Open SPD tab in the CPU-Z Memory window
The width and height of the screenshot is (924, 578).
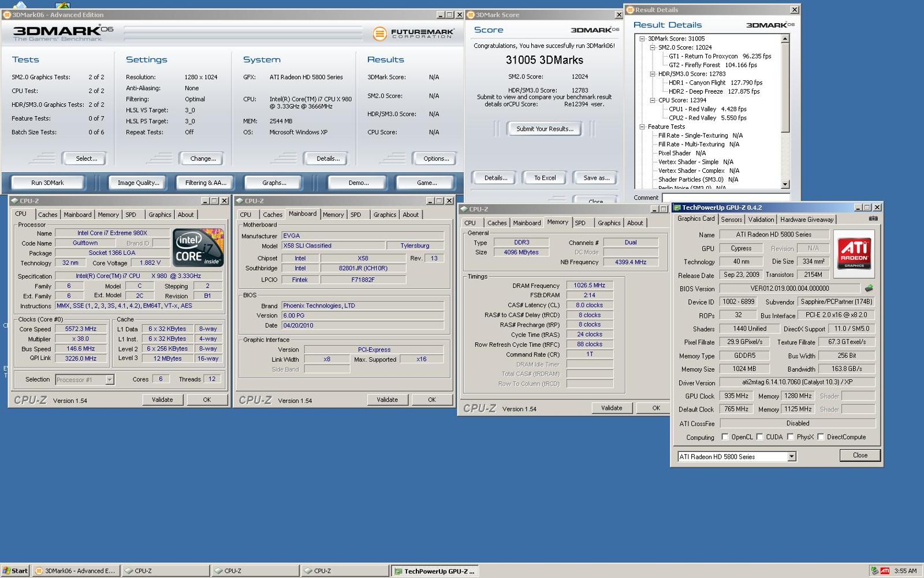(580, 223)
